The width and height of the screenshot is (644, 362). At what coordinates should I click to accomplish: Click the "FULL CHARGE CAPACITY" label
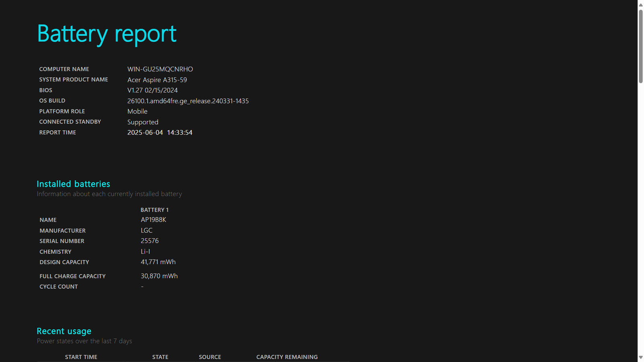[x=72, y=276]
